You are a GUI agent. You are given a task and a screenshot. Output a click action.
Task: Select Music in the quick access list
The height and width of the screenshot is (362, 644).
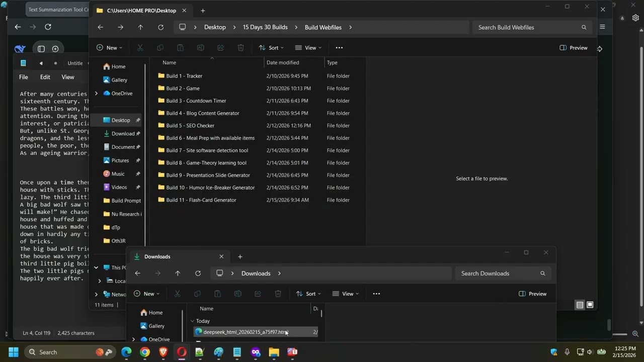pyautogui.click(x=114, y=173)
